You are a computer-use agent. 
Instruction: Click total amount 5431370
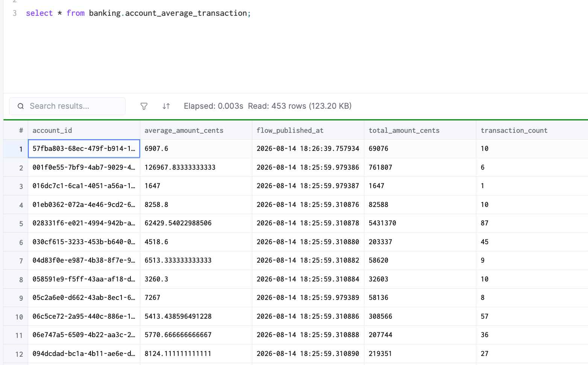click(x=382, y=223)
